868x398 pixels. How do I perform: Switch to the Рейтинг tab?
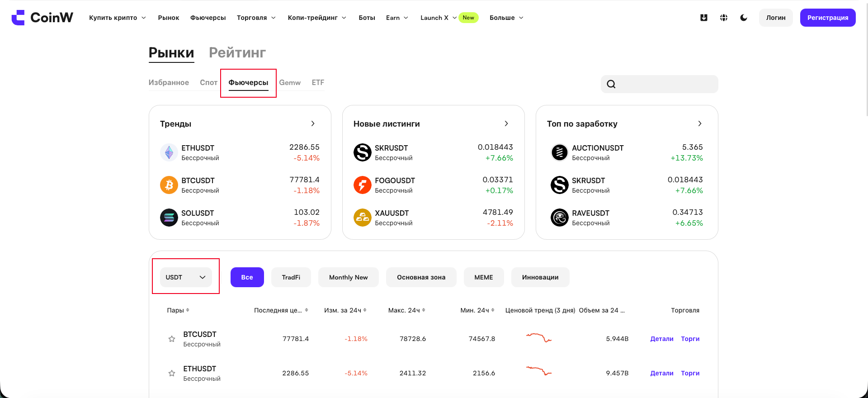pos(237,52)
